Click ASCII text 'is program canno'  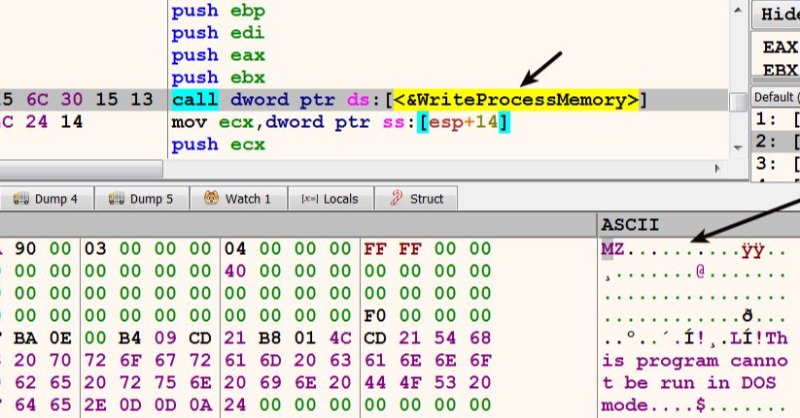pyautogui.click(x=694, y=361)
